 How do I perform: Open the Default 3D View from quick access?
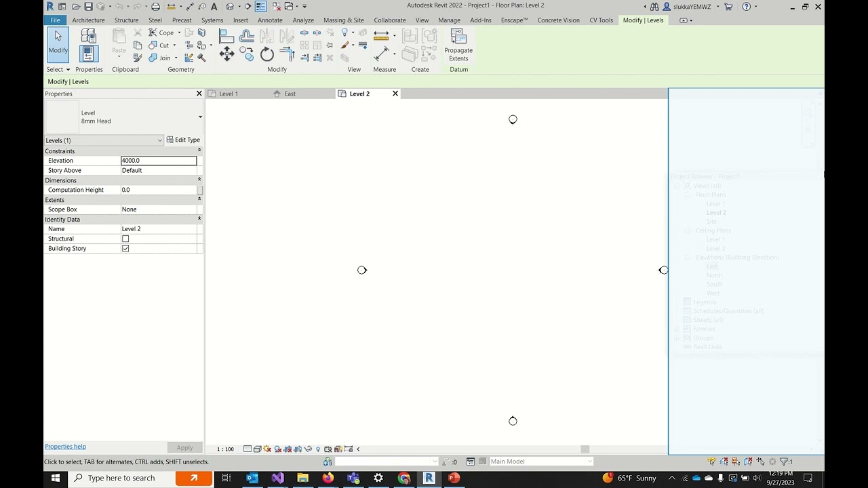point(229,7)
